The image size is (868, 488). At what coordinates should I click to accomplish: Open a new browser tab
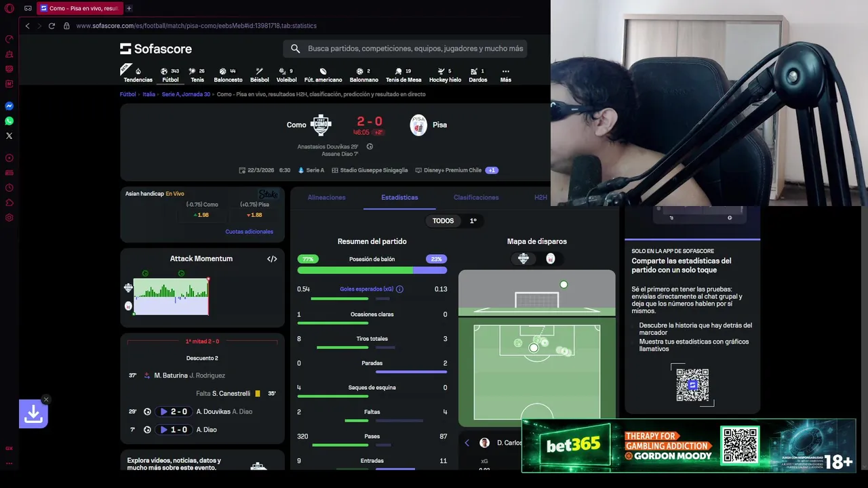[129, 8]
